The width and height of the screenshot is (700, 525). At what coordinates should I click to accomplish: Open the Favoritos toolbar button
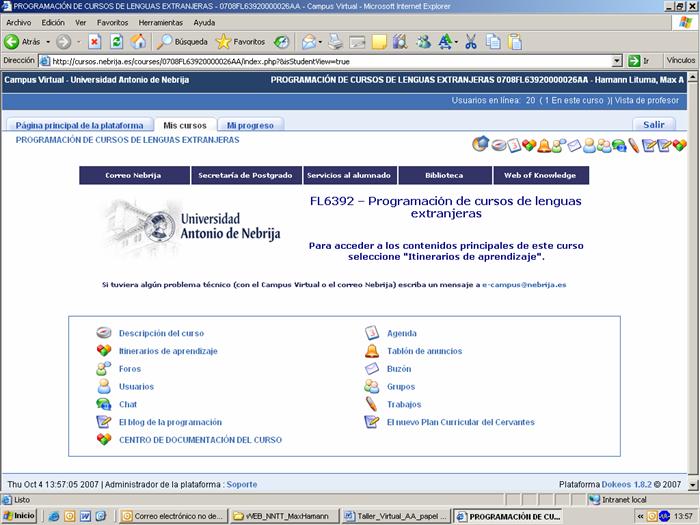tap(241, 42)
